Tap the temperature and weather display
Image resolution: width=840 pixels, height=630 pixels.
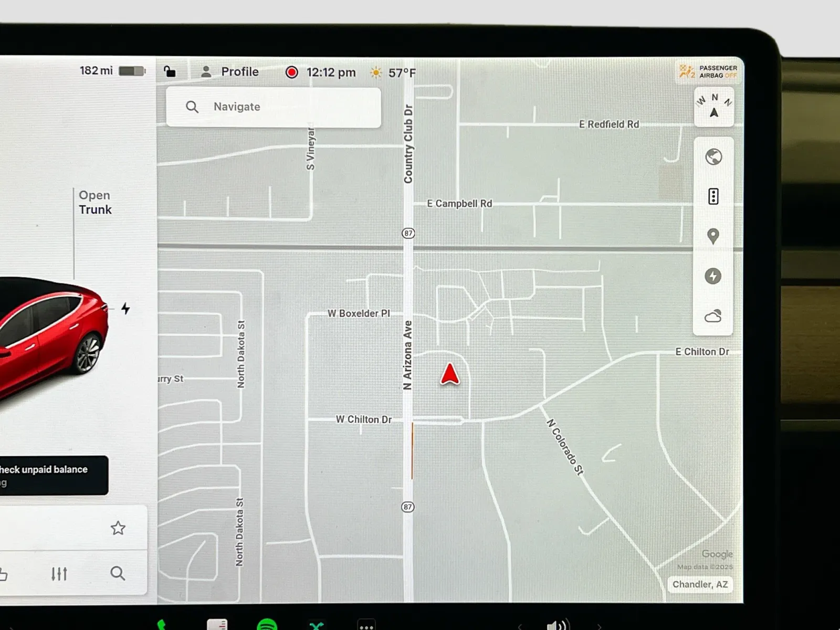(x=393, y=73)
